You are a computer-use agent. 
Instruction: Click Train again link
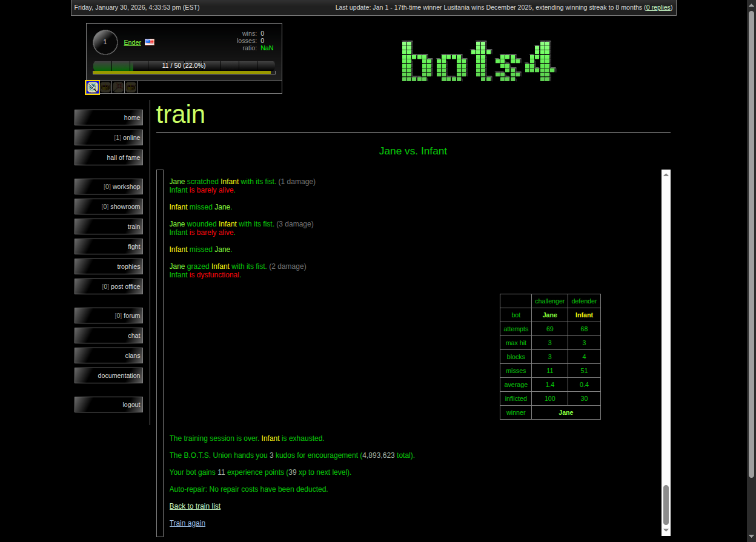[187, 523]
